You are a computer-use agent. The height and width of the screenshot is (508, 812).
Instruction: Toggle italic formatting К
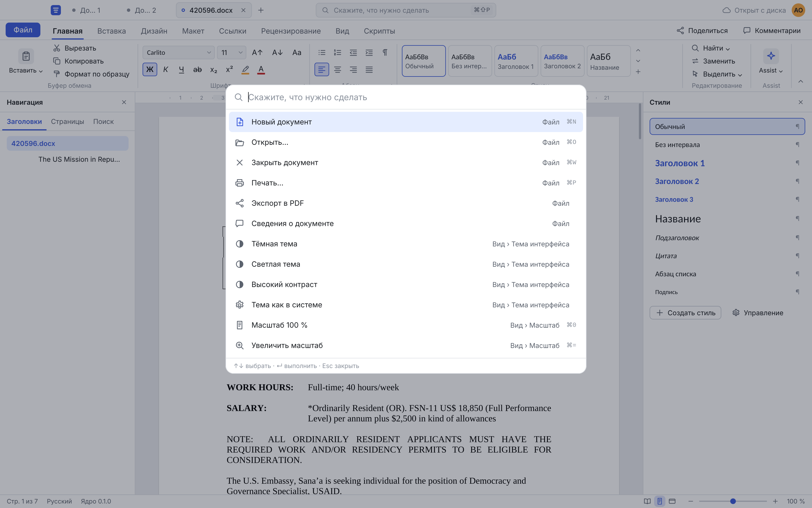166,69
